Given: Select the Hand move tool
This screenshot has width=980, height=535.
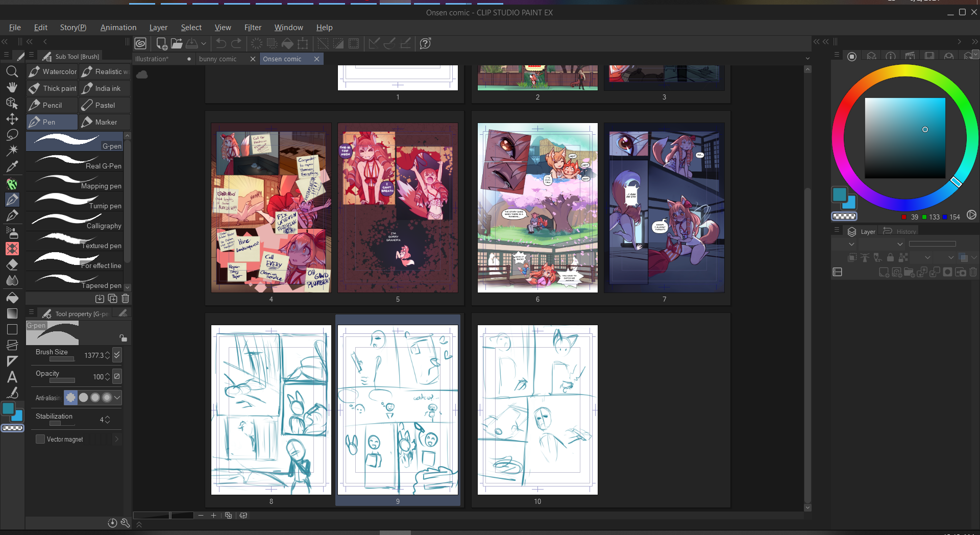Looking at the screenshot, I should tap(12, 87).
